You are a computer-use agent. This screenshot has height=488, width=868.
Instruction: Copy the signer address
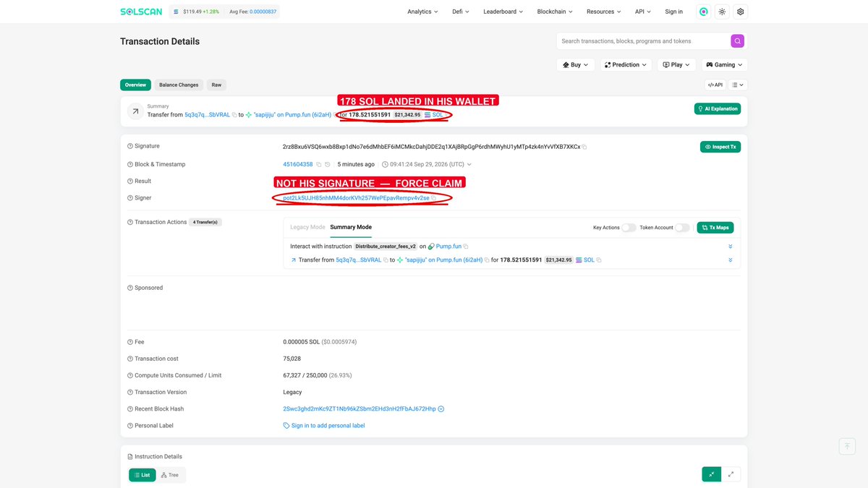pos(434,198)
